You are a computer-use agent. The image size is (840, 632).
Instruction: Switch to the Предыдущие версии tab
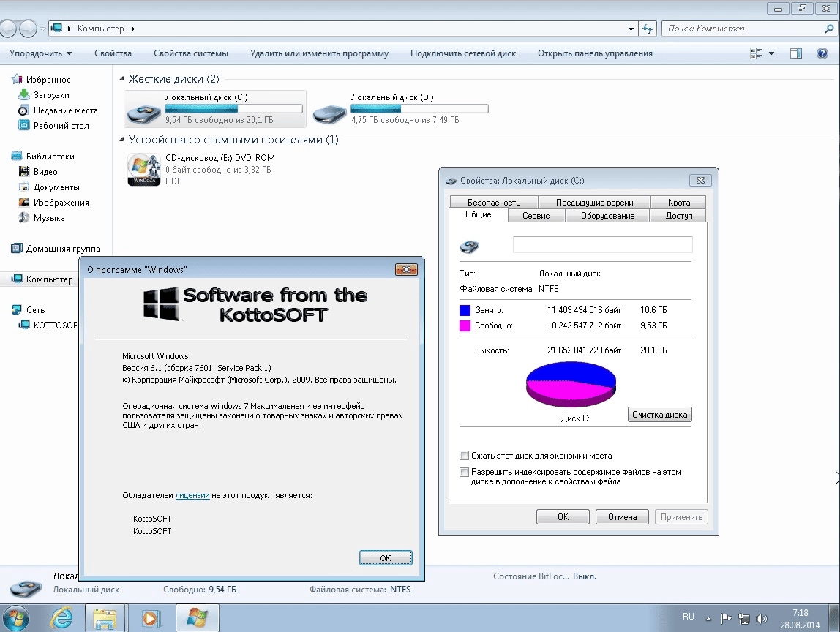[x=595, y=203]
